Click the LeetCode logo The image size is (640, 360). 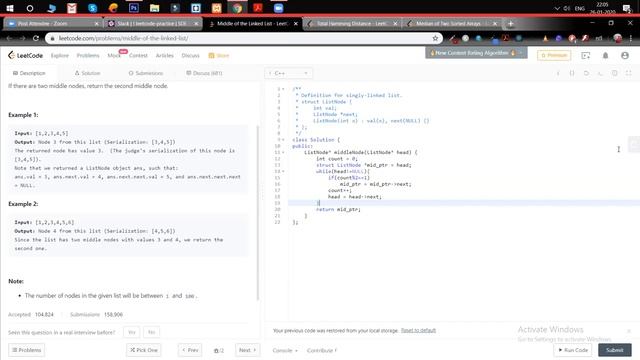point(25,55)
